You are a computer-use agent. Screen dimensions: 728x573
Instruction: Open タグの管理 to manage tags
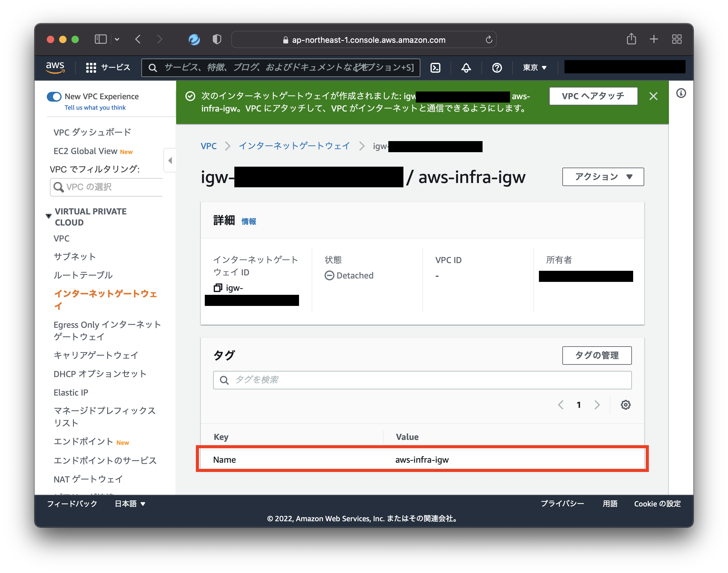click(x=597, y=355)
